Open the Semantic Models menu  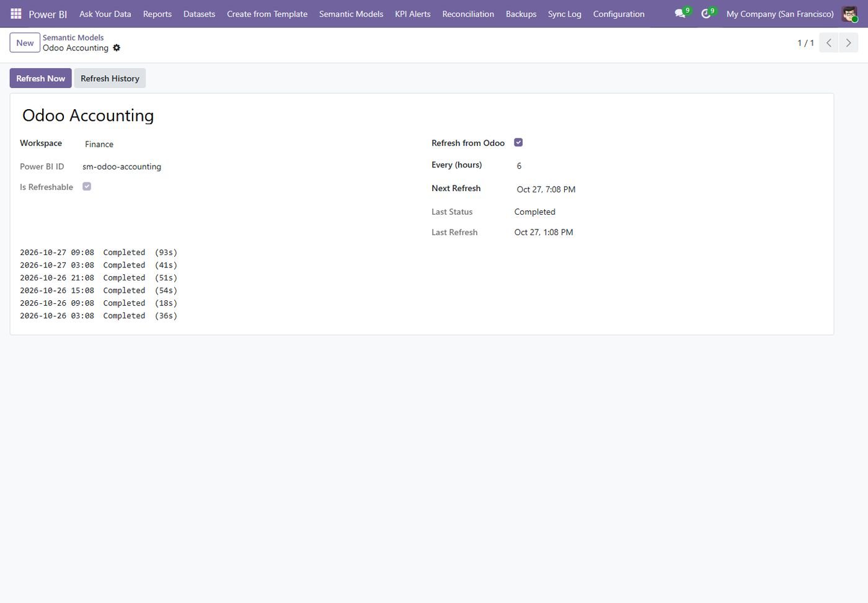click(351, 14)
